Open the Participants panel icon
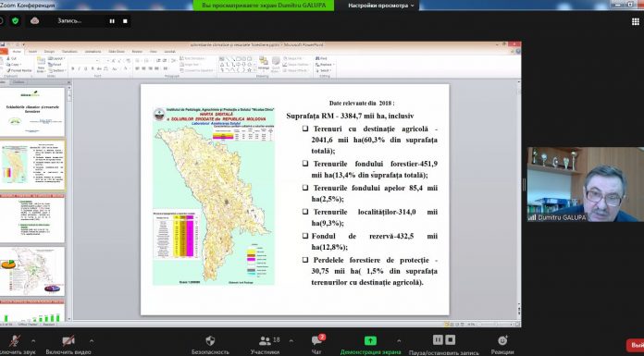This screenshot has height=356, width=644. tap(265, 340)
